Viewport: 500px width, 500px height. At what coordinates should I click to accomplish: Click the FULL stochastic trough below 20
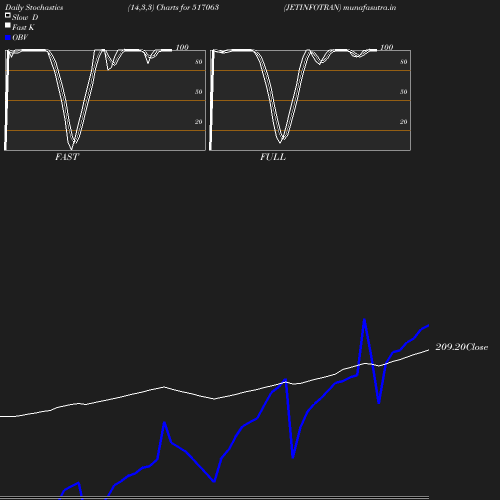coord(280,141)
